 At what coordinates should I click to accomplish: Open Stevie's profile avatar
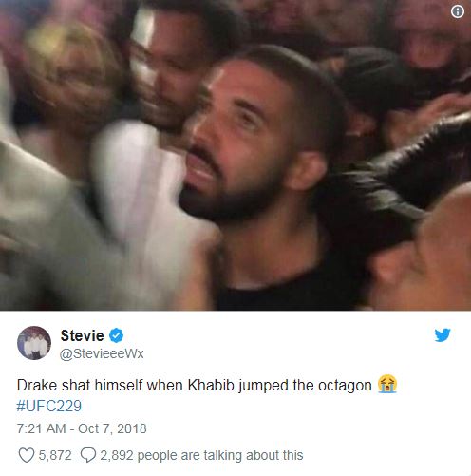click(x=34, y=343)
